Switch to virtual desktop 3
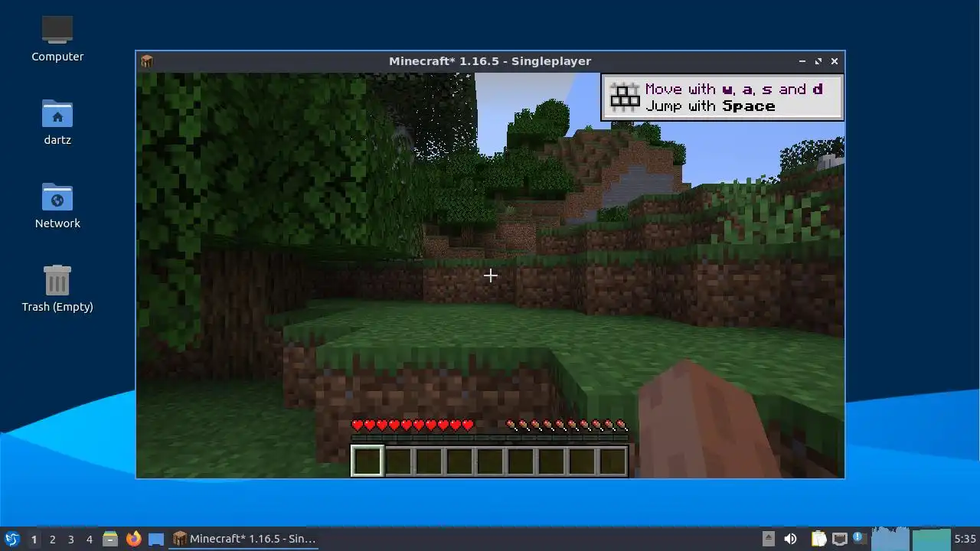 coord(70,539)
